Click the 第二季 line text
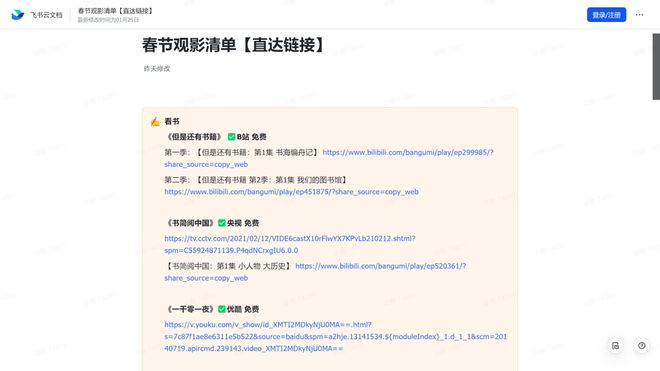 click(x=256, y=180)
